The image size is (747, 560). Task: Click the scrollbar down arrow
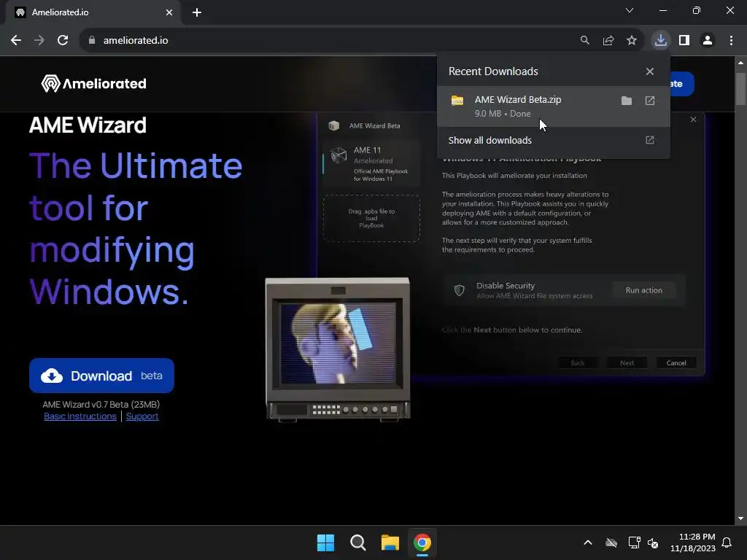click(x=740, y=518)
